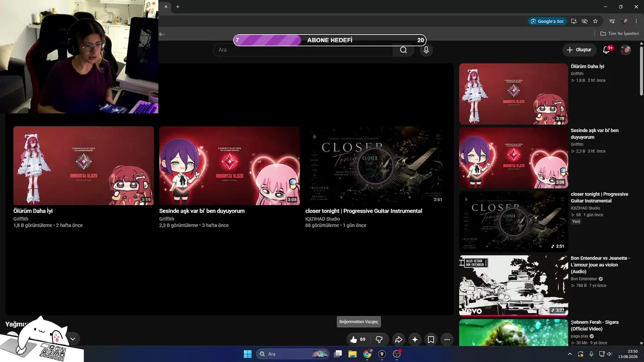This screenshot has height=362, width=644.
Task: Switch to Chrome on the taskbar
Action: (x=367, y=354)
